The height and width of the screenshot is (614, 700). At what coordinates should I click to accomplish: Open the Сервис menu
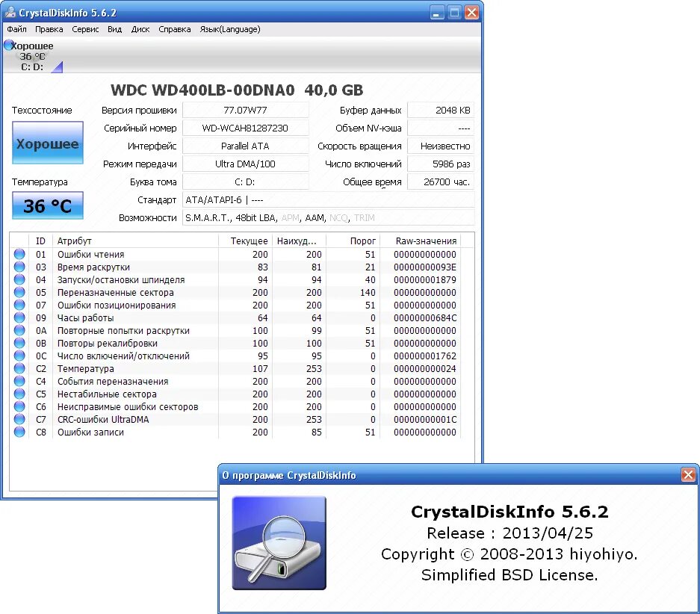coord(85,29)
